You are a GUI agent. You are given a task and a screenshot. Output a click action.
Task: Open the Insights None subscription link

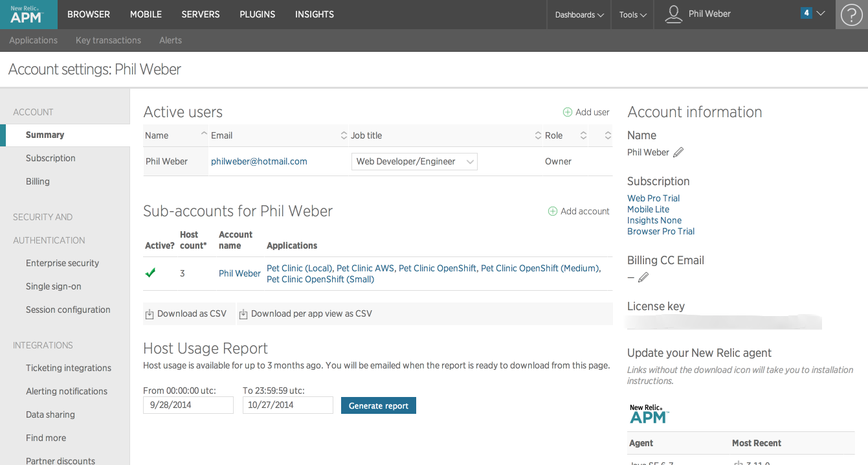654,220
